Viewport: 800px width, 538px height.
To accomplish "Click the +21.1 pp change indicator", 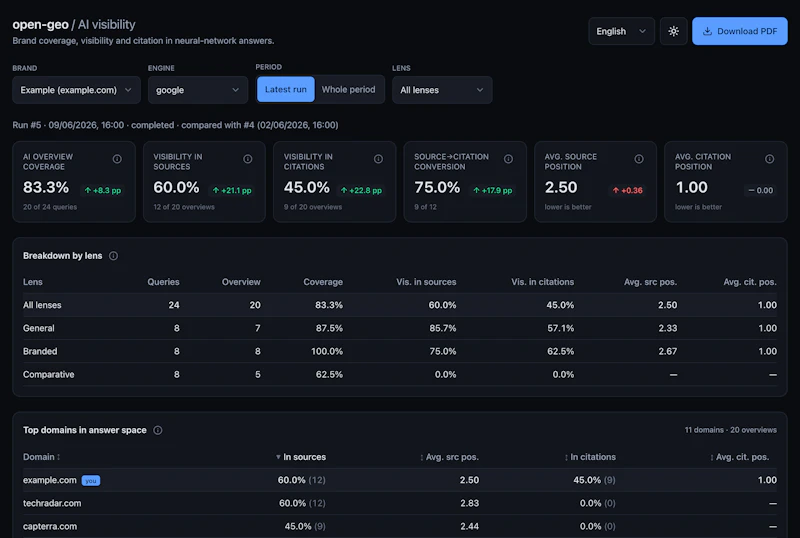I will 232,190.
